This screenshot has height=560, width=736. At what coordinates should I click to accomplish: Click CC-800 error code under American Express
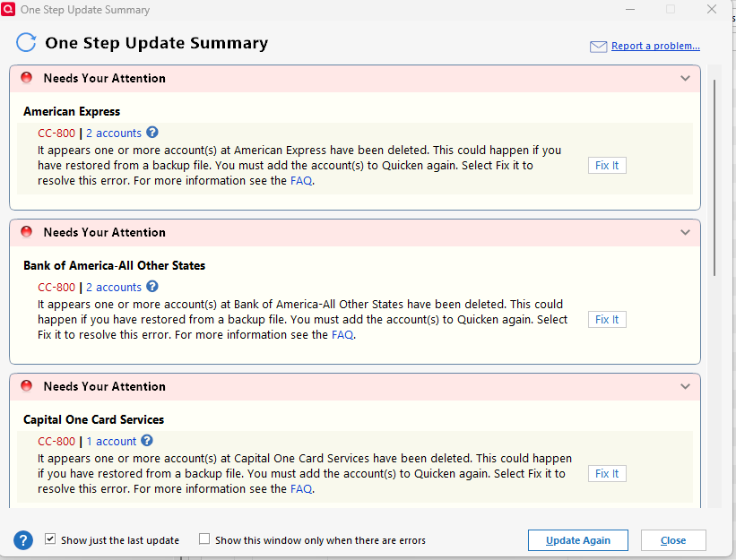pos(56,134)
